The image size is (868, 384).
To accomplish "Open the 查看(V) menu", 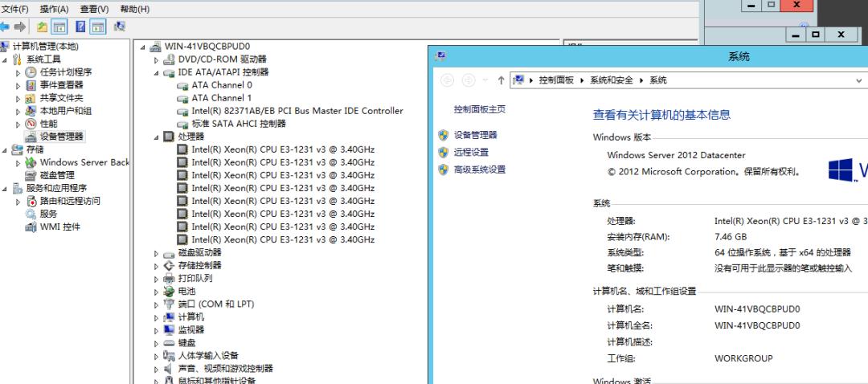I will [94, 9].
